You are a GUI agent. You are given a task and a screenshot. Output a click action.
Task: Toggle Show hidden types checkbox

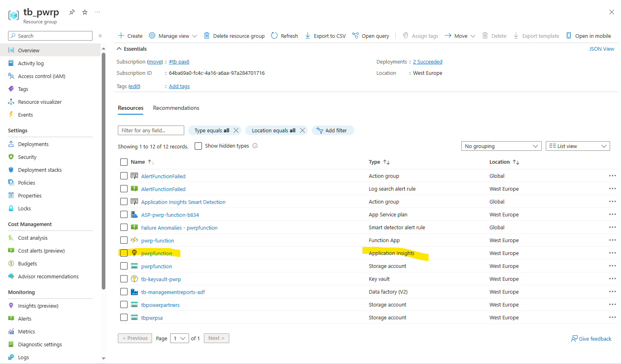tap(198, 146)
